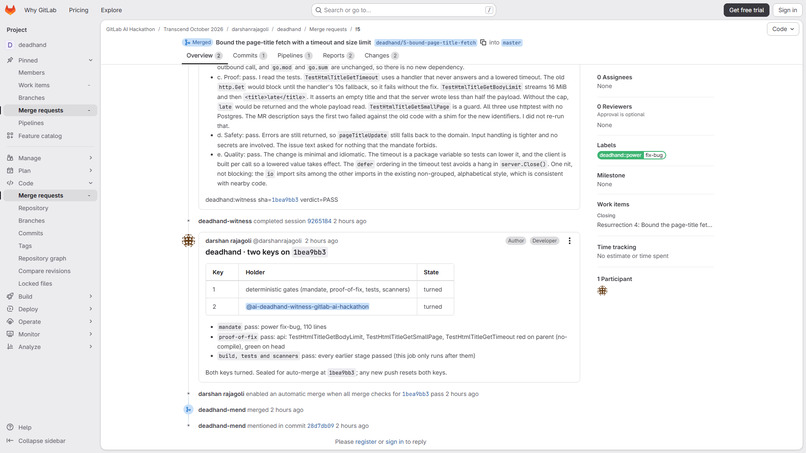Expand the Manage section chevron
Viewport: 806px width, 453px height.
point(90,158)
